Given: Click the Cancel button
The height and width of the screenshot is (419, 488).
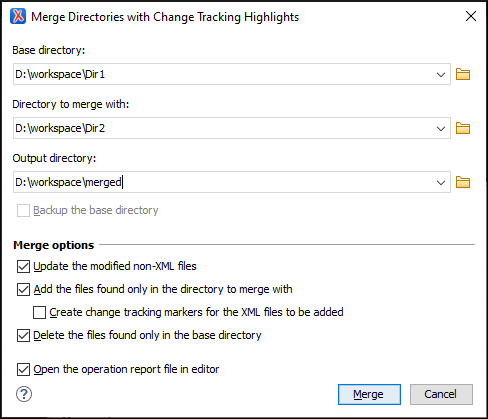Looking at the screenshot, I should tap(441, 394).
